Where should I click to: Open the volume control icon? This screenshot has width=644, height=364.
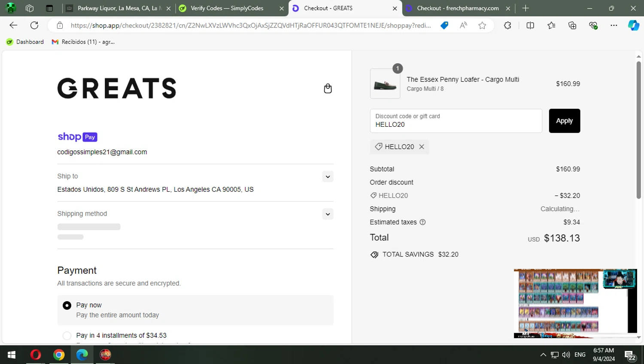tap(566, 355)
